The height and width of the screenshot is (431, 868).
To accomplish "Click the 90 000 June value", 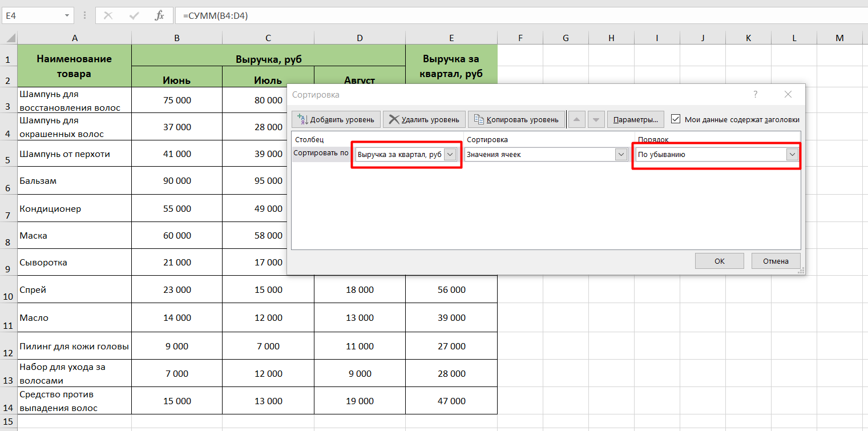I will 177,180.
